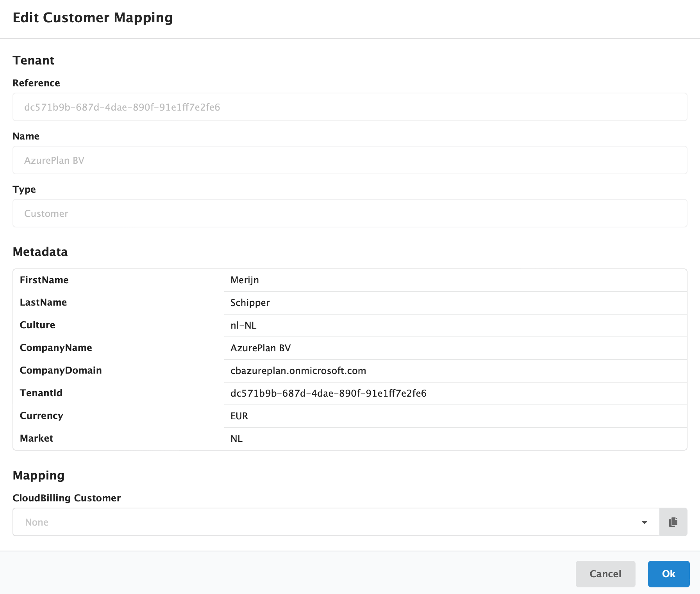This screenshot has height=594, width=700.
Task: Select the CompanyDomain value cbazureplan.onmicrosoft.com
Action: tap(298, 371)
